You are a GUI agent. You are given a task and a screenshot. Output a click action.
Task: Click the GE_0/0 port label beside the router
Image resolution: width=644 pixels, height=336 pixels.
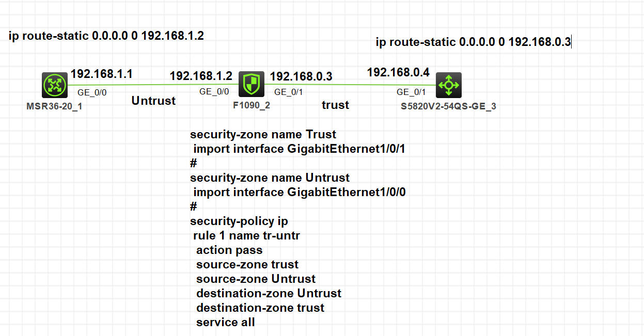(x=92, y=93)
